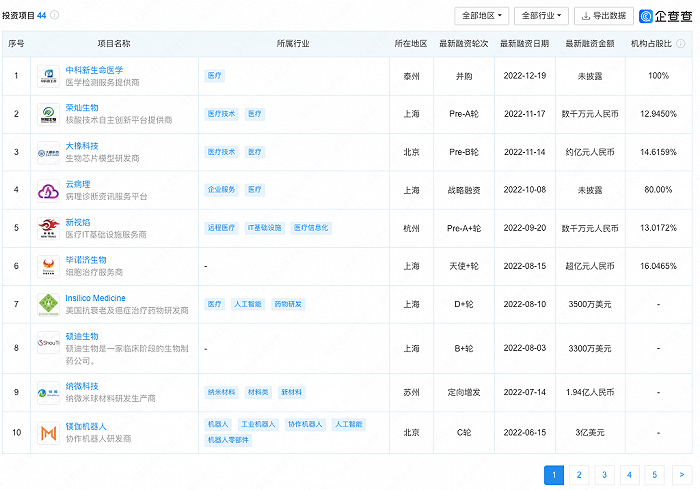Click the 荣灿生物 company logo

(49, 114)
